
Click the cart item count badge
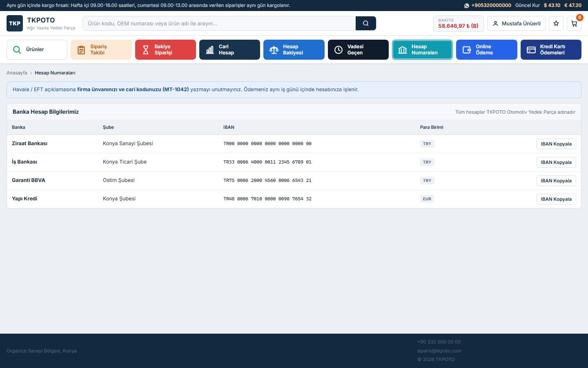579,17
